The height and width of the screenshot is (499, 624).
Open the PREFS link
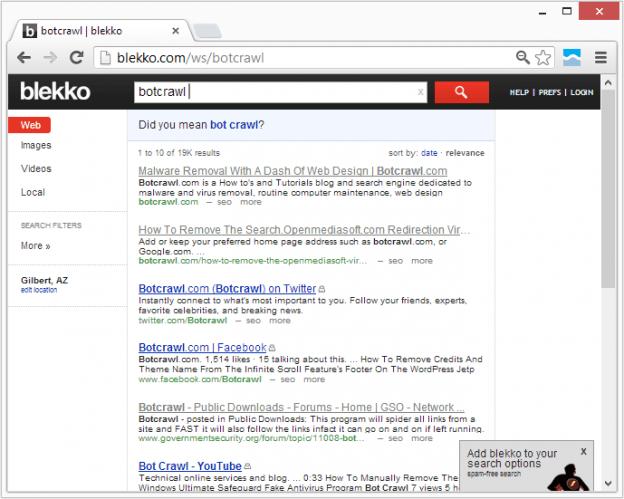point(550,92)
